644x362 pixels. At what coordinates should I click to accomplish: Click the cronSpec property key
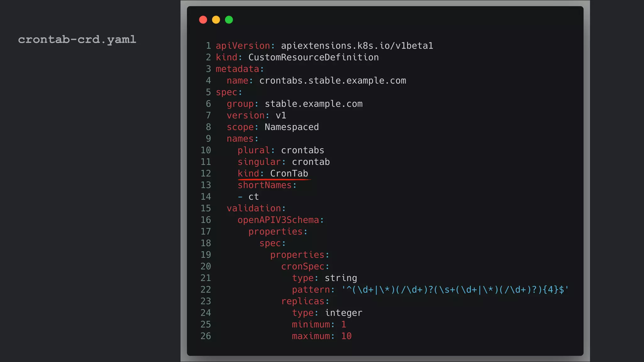(303, 266)
